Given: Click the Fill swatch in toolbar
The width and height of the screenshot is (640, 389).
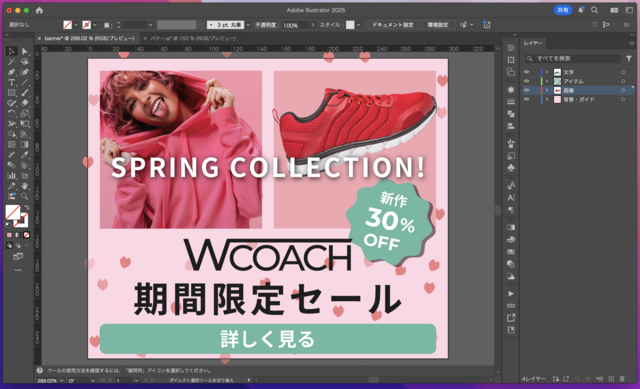Looking at the screenshot, I should 13,212.
